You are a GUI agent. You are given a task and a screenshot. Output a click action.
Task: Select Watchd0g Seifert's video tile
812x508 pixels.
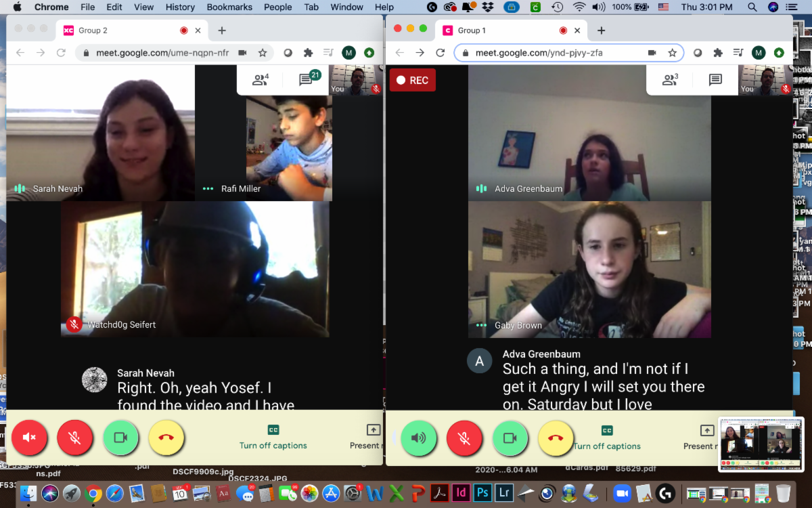pyautogui.click(x=195, y=269)
